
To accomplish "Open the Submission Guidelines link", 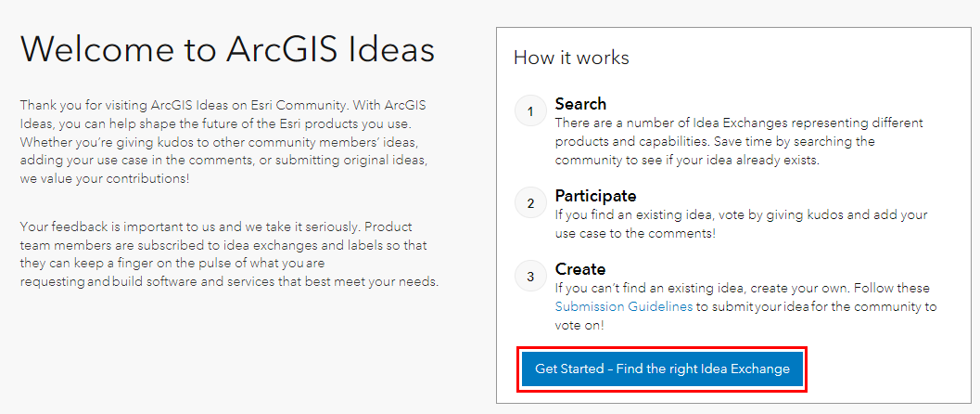I will click(624, 306).
